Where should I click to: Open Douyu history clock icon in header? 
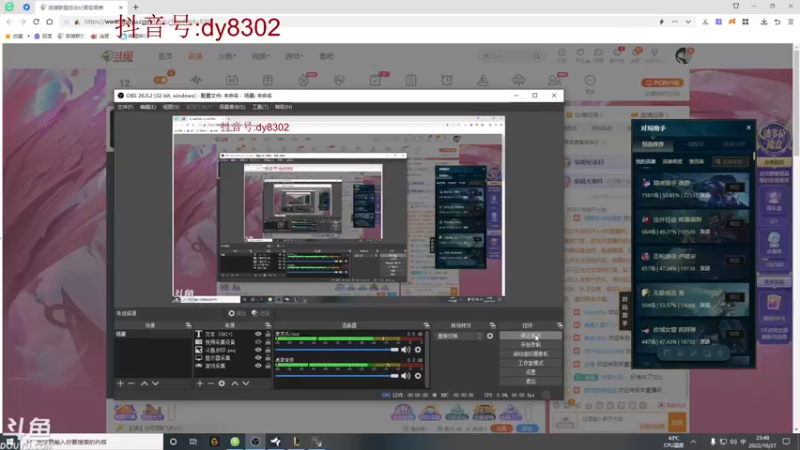(x=562, y=55)
